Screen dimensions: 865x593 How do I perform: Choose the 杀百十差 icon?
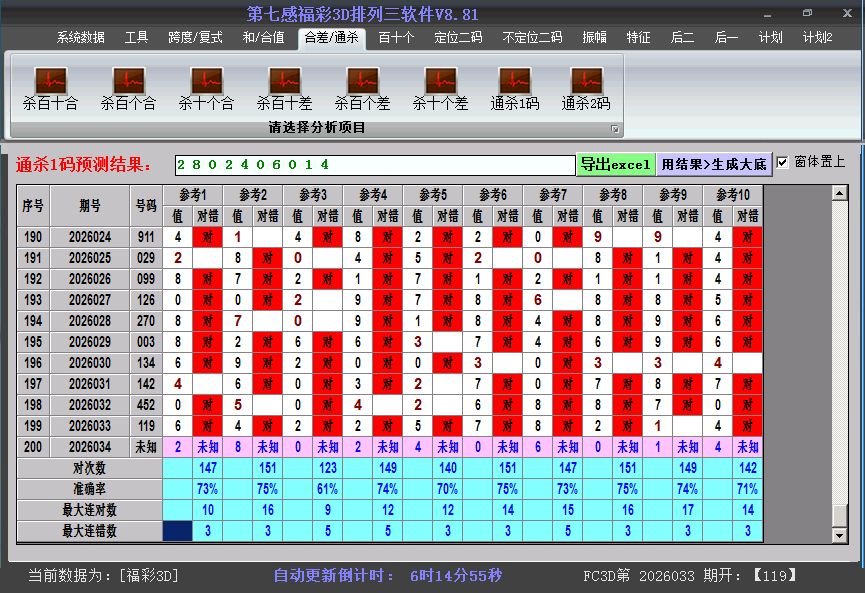284,81
